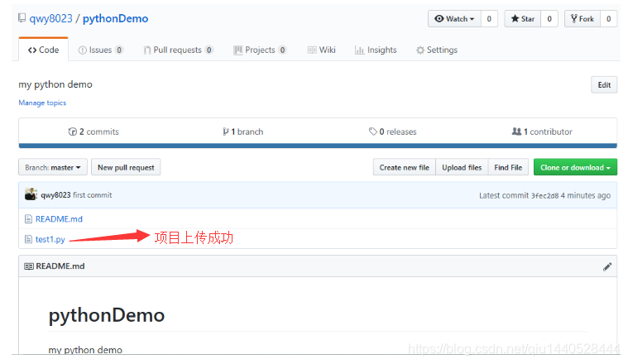The image size is (628, 364).
Task: Open the qwy8023 user profile link
Action: (50, 18)
